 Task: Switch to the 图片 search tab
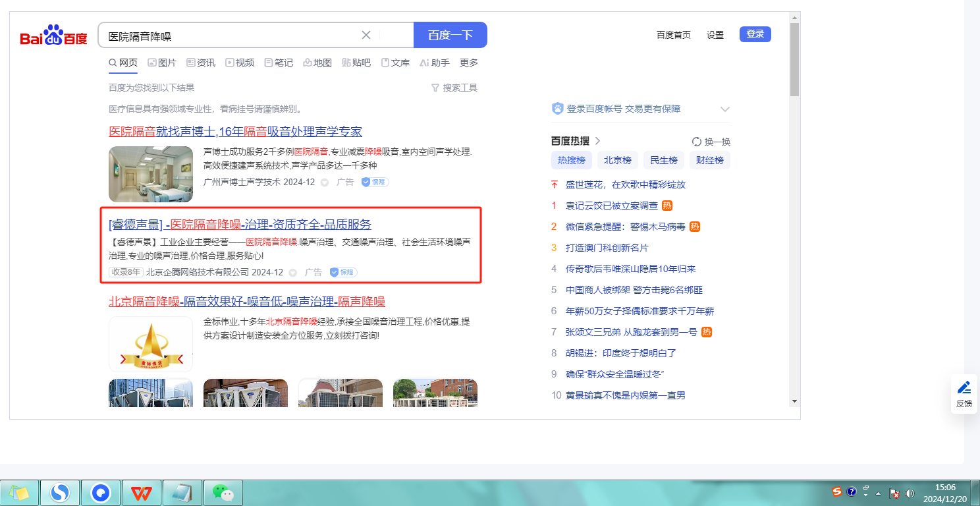(x=162, y=63)
